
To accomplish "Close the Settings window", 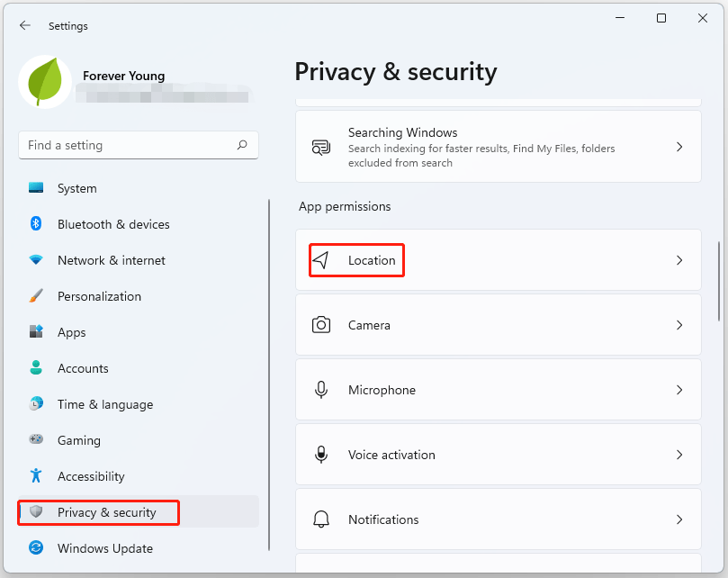I will coord(703,18).
